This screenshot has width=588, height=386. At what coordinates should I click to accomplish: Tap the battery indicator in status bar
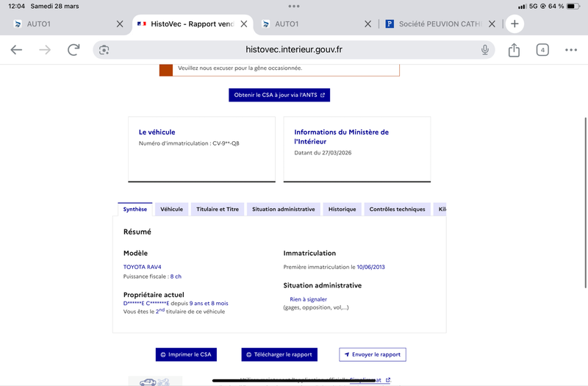pyautogui.click(x=573, y=6)
